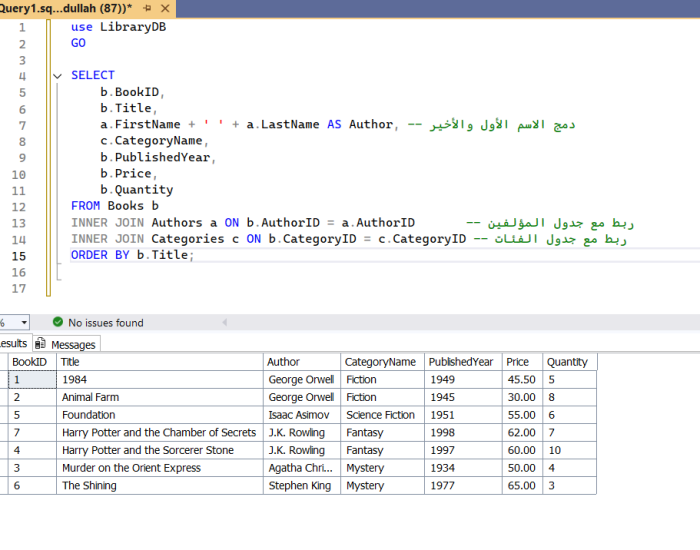Select the Results tab
Viewport: 700px width, 550px height.
tap(12, 344)
